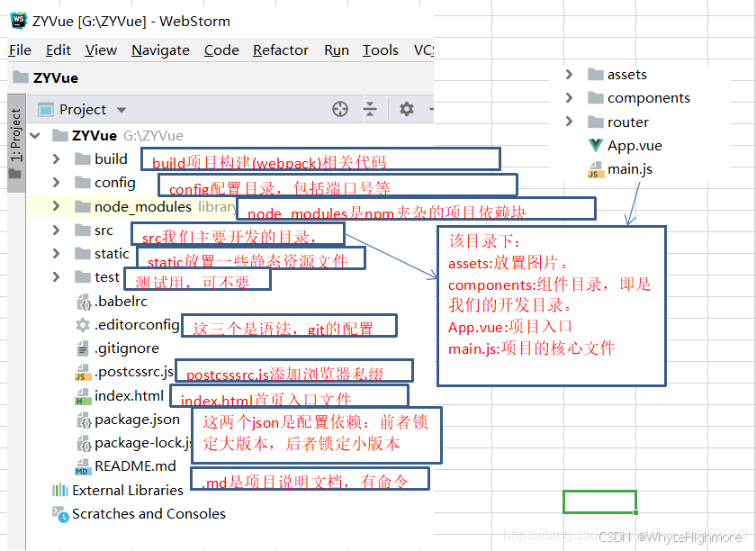
Task: Expand the src folder
Action: 56,230
